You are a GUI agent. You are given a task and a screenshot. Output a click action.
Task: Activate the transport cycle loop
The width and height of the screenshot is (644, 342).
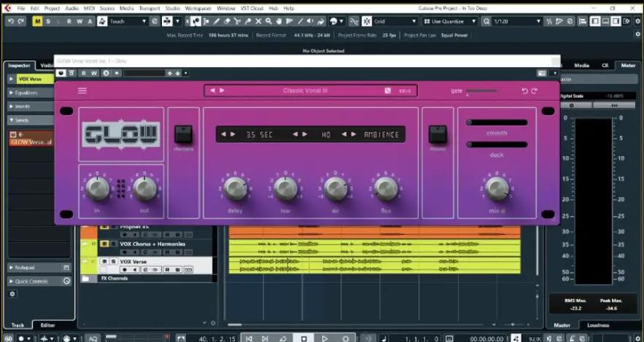[x=283, y=338]
